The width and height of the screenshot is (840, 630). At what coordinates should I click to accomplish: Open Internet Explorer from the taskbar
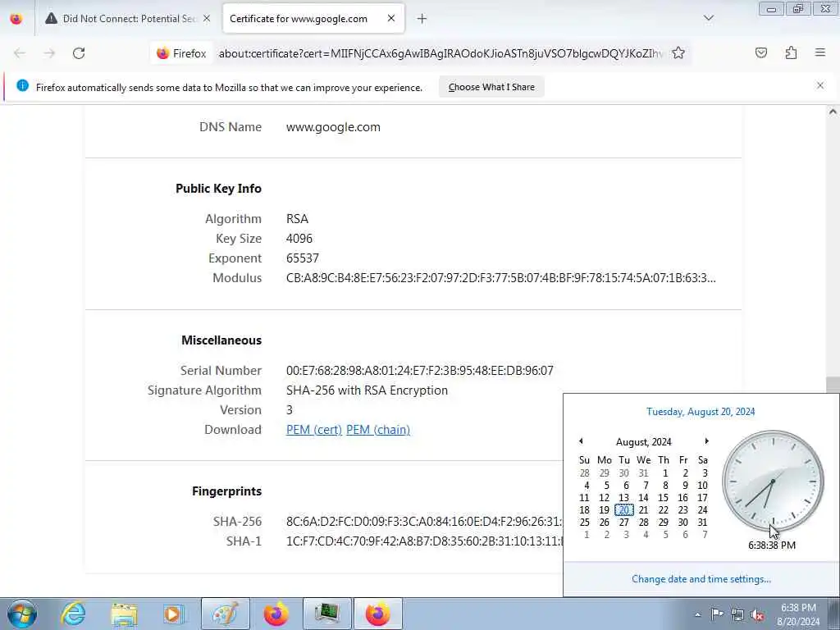[73, 614]
